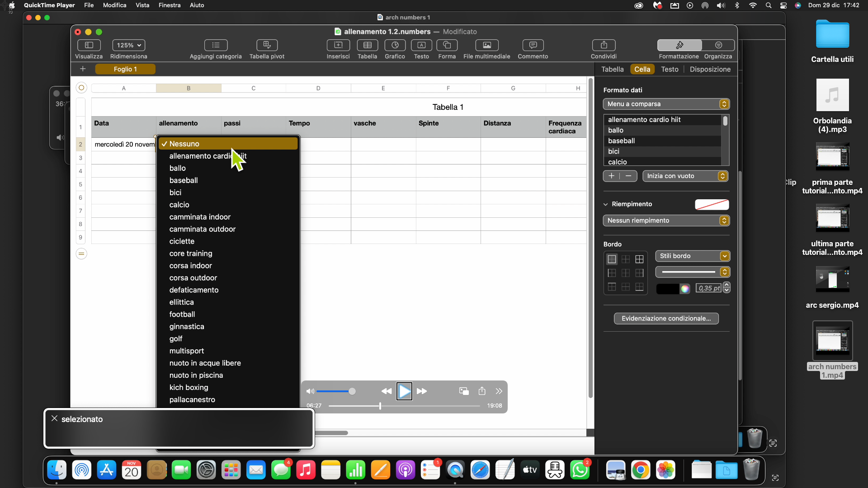Toggle the Formattazione inspector

point(679,45)
